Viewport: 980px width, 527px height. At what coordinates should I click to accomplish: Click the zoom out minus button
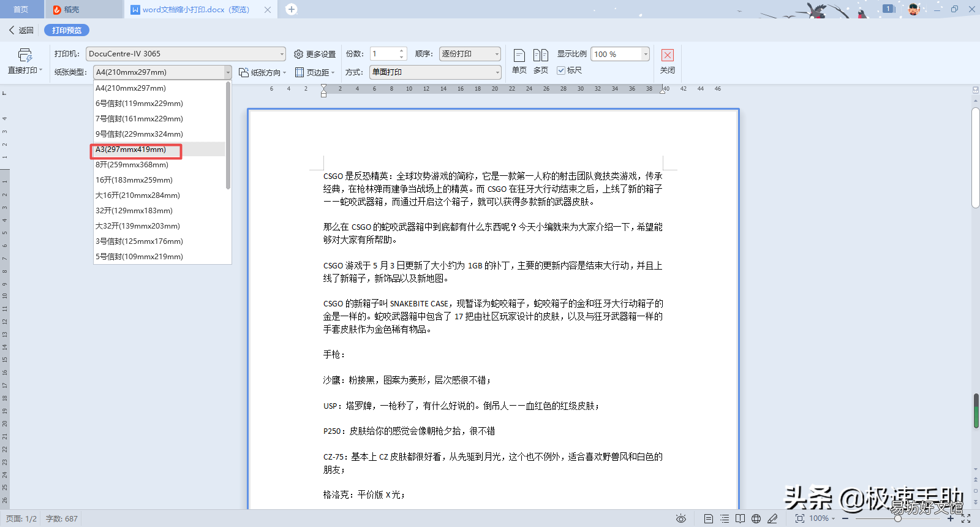845,518
